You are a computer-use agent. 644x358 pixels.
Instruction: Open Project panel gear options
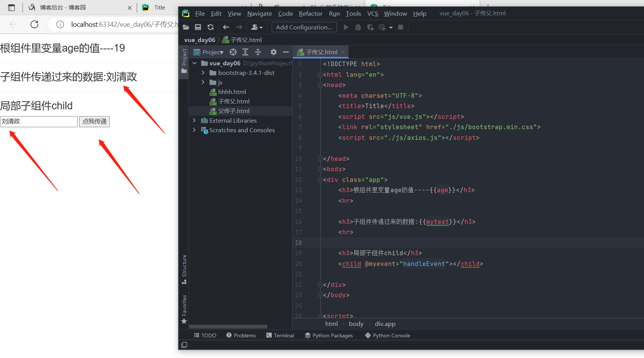[273, 52]
